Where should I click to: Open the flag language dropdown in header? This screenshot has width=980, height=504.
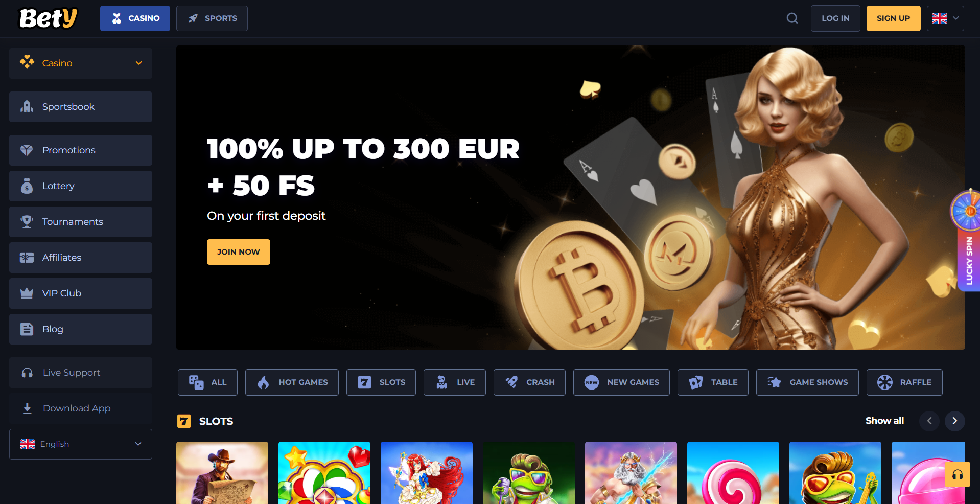tap(945, 18)
